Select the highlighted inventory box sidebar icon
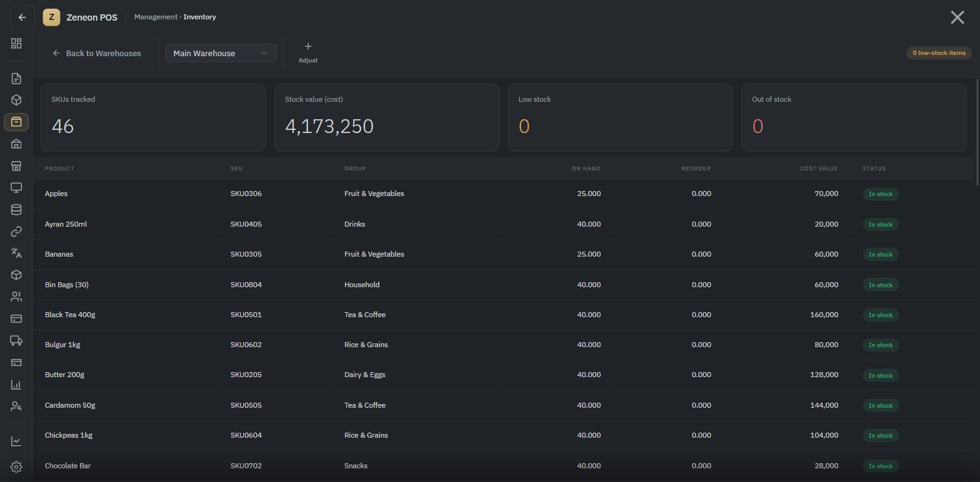Viewport: 980px width, 482px height. (16, 122)
